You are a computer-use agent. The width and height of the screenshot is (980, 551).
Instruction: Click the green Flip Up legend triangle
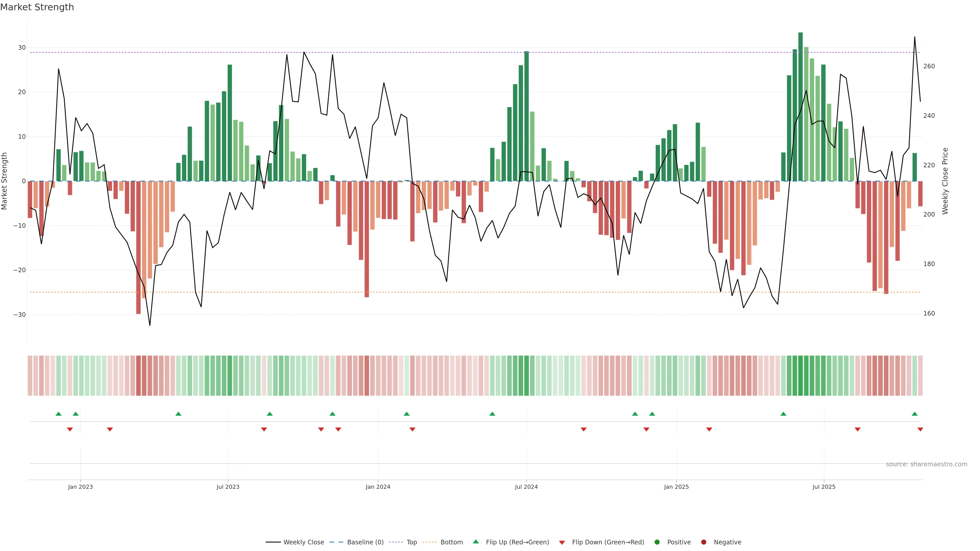pos(475,542)
